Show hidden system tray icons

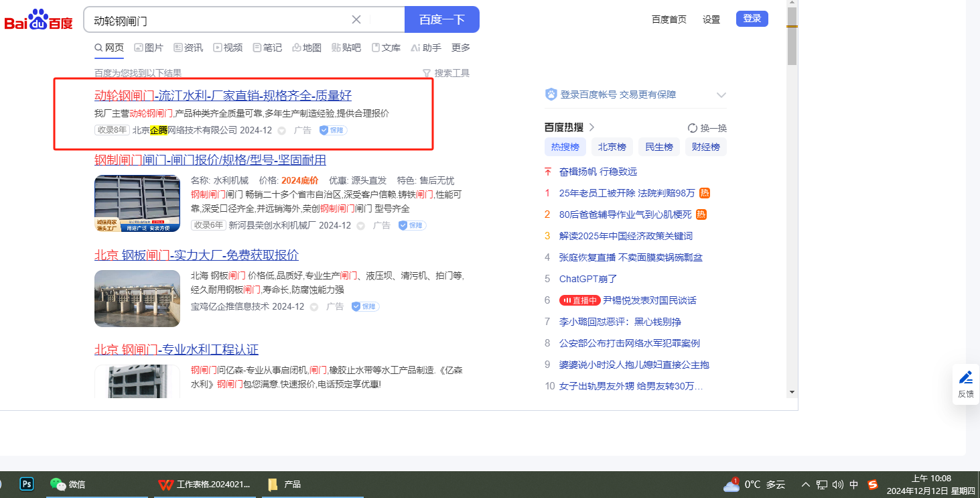(806, 485)
